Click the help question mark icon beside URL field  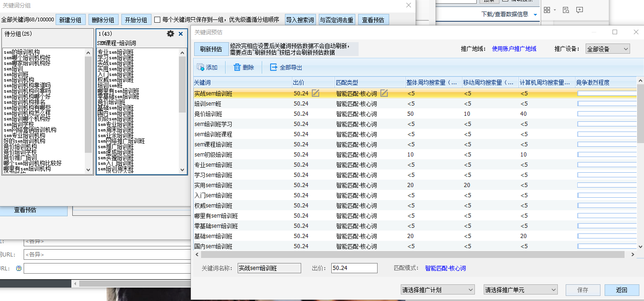point(19,268)
